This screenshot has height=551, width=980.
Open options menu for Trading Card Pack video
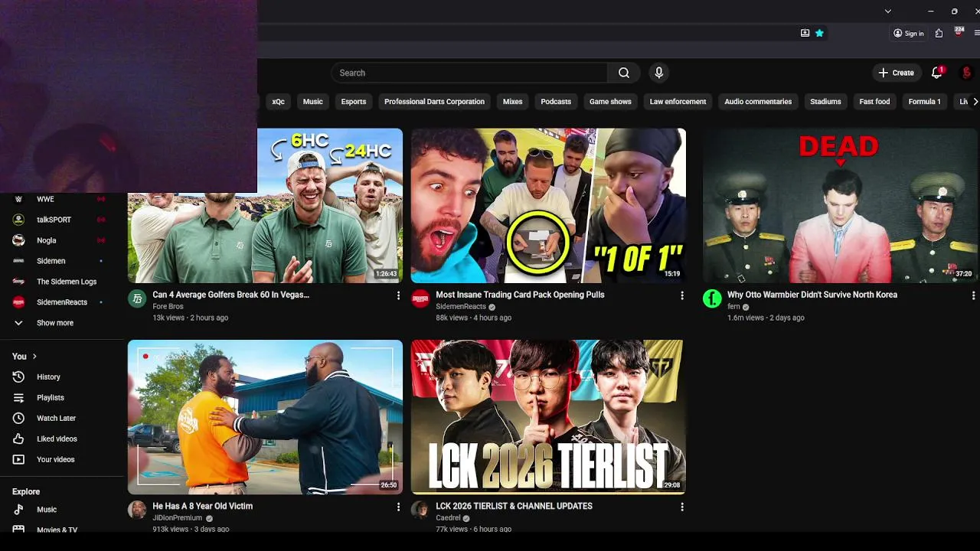coord(681,295)
